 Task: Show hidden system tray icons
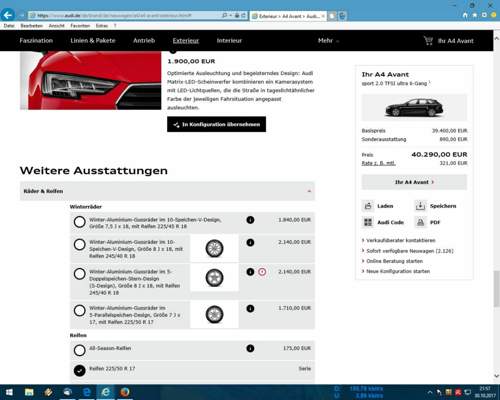coord(430,392)
